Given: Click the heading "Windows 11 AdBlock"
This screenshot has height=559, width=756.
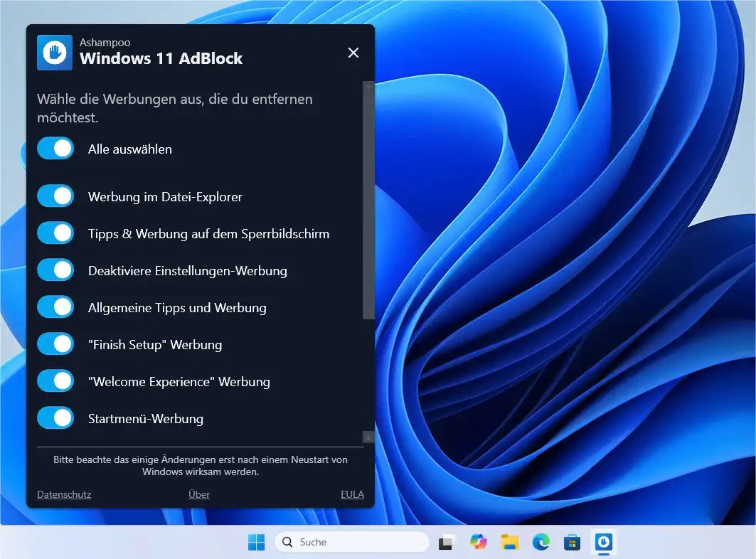Looking at the screenshot, I should tap(161, 58).
